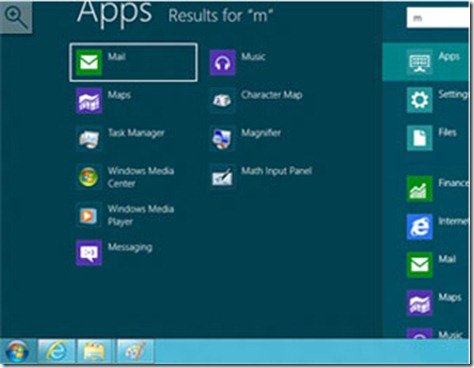
Task: Open the Character Map icon
Action: [223, 101]
